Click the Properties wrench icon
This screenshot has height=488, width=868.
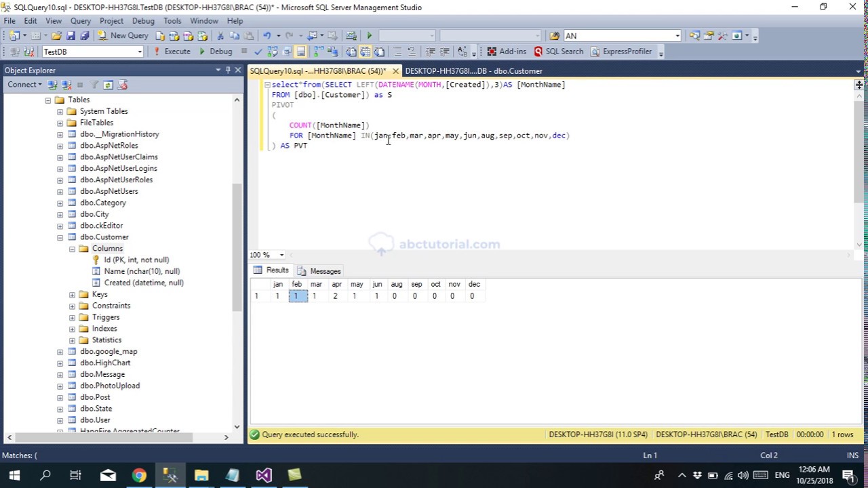722,35
